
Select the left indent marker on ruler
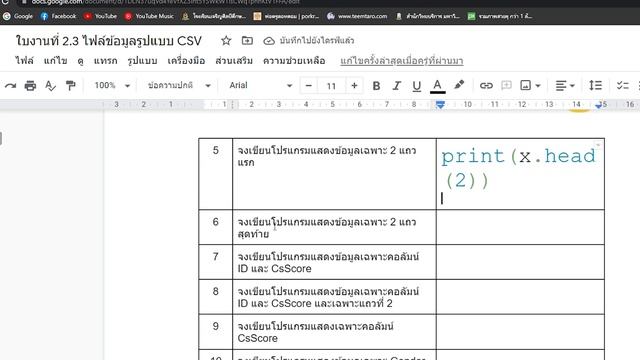pyautogui.click(x=440, y=105)
